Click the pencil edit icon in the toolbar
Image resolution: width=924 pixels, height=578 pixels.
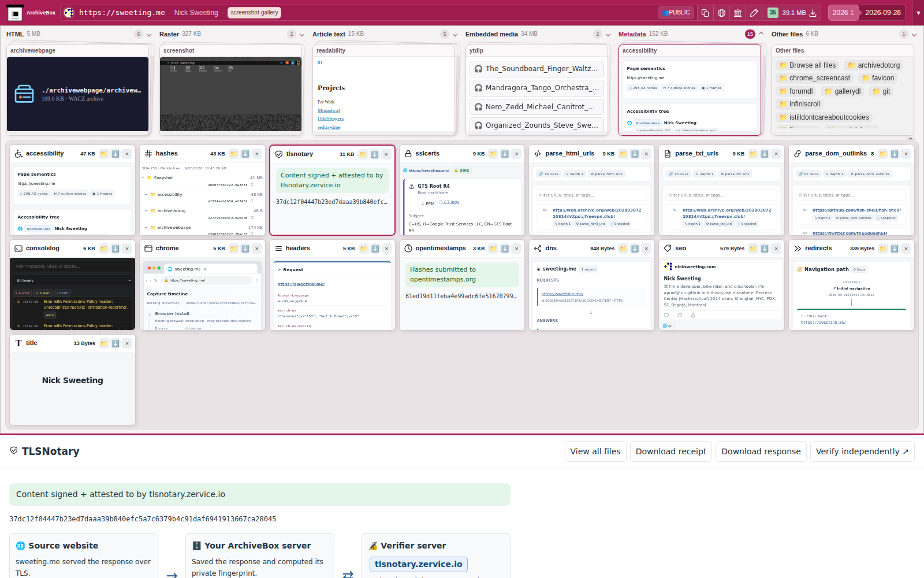754,13
